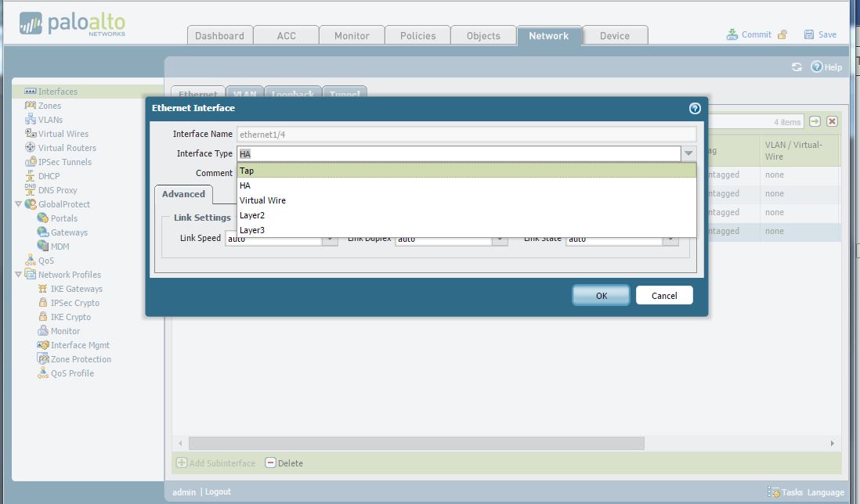Select Layer3 interface type
Image resolution: width=860 pixels, height=504 pixels.
tap(467, 229)
